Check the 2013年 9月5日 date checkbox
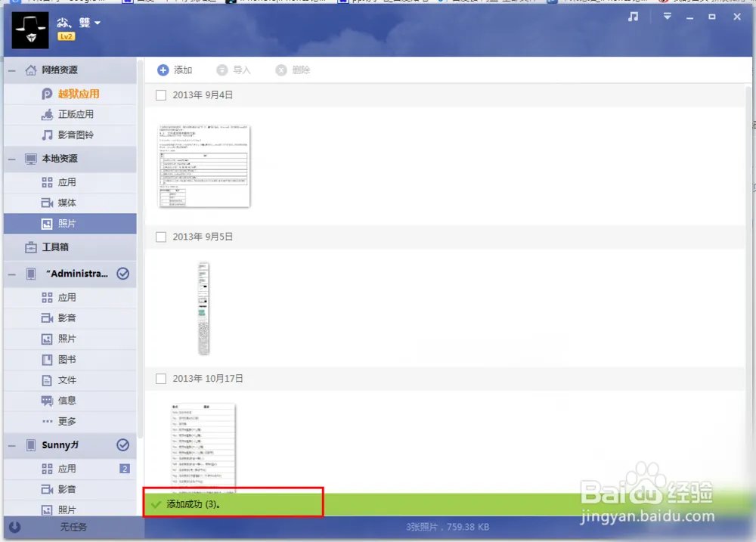This screenshot has height=542, width=756. point(160,237)
